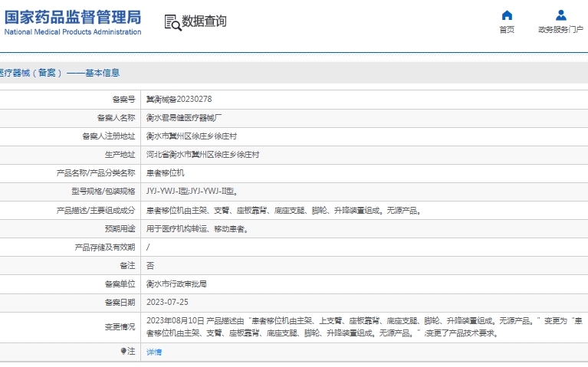The image size is (588, 367).
Task: Select the product name 患者移位机
Action: point(165,173)
